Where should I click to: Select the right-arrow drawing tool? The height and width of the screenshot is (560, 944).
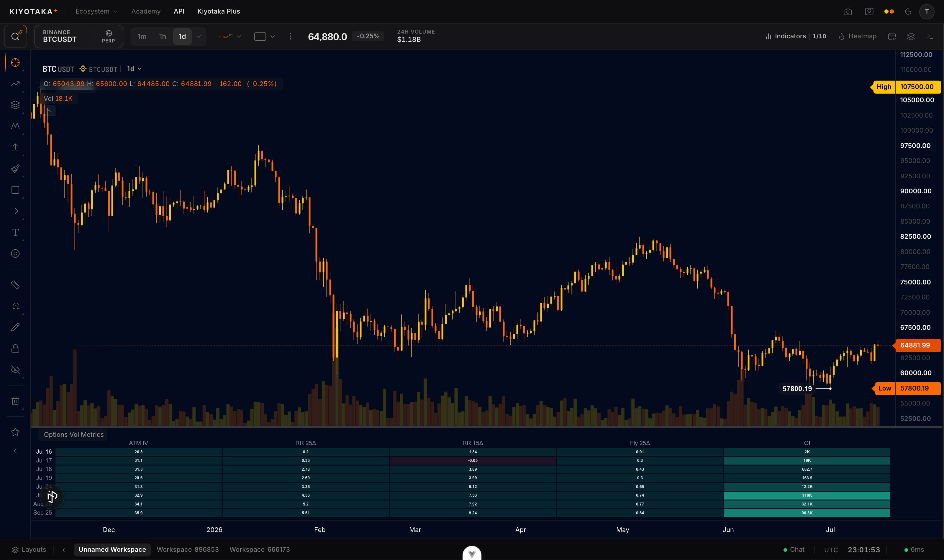coord(15,211)
